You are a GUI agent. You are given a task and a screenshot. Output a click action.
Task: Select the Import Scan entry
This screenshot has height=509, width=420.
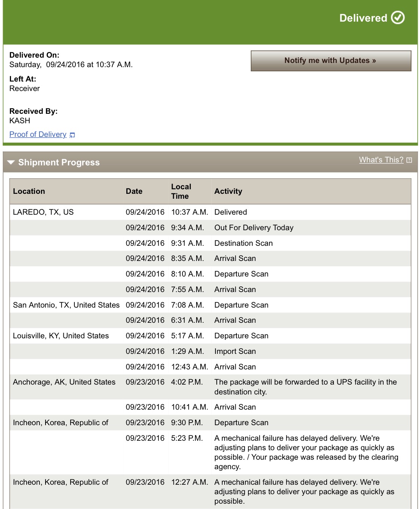point(235,351)
